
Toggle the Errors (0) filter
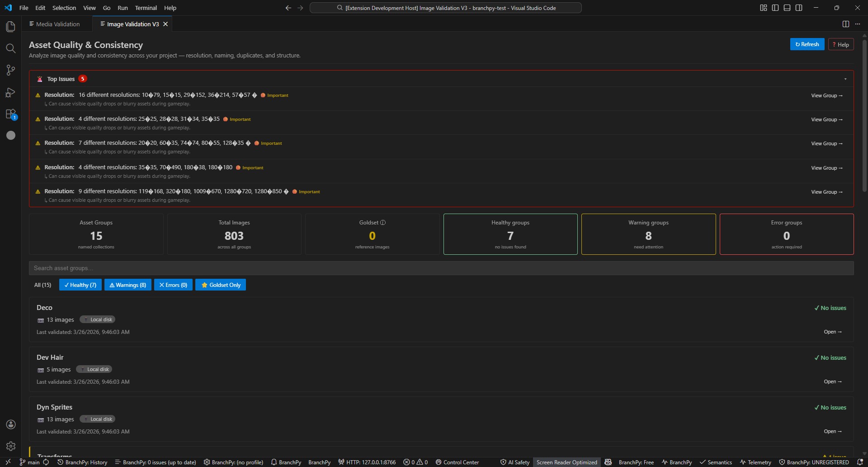pos(173,285)
